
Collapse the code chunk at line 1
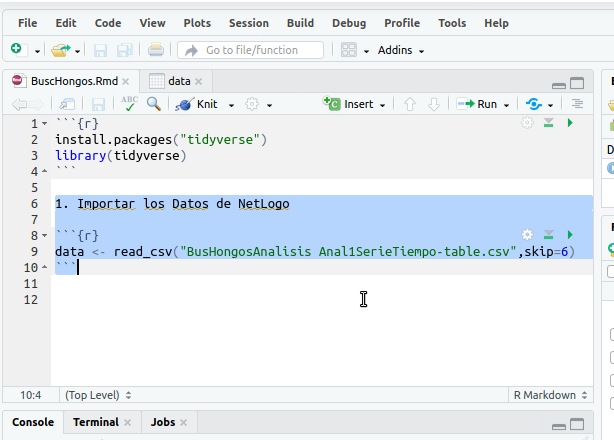(46, 124)
